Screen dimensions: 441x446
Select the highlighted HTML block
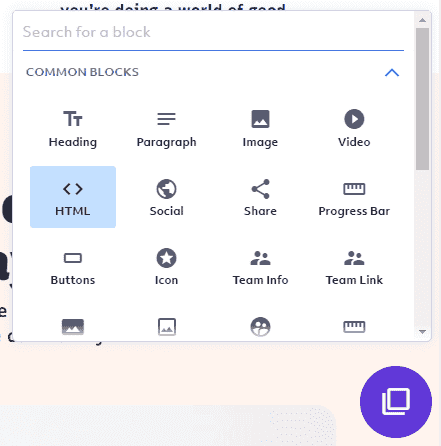click(73, 197)
